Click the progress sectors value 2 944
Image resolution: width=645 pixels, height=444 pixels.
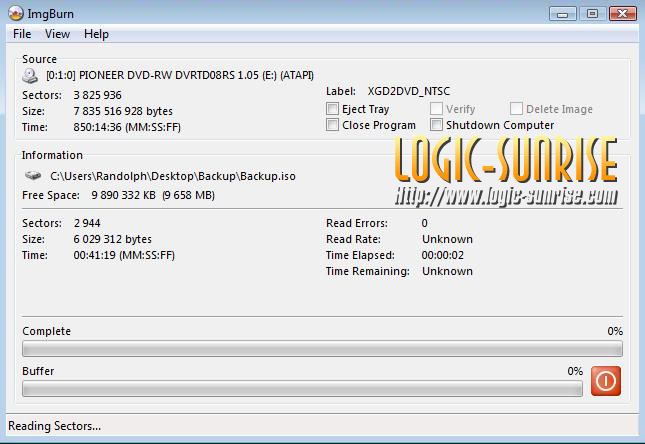pyautogui.click(x=87, y=223)
